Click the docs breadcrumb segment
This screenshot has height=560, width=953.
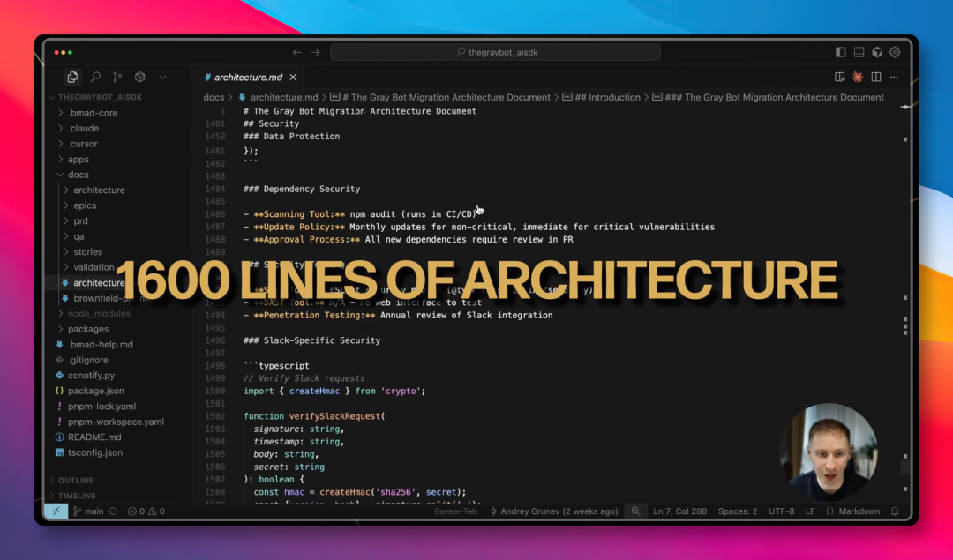pos(214,97)
